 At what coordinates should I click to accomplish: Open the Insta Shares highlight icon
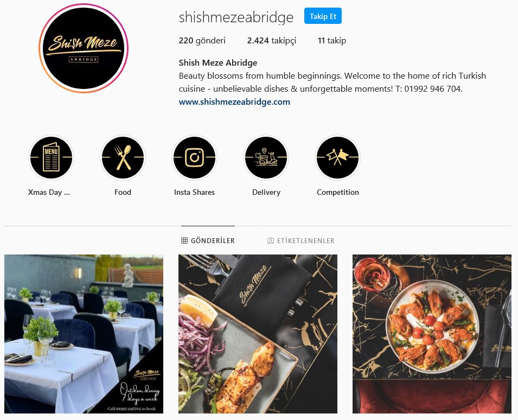click(x=194, y=157)
